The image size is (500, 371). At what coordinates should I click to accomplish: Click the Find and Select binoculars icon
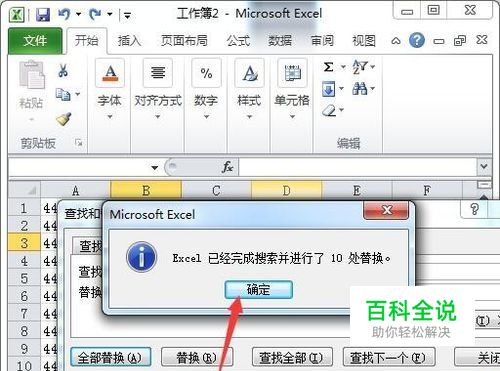click(360, 89)
